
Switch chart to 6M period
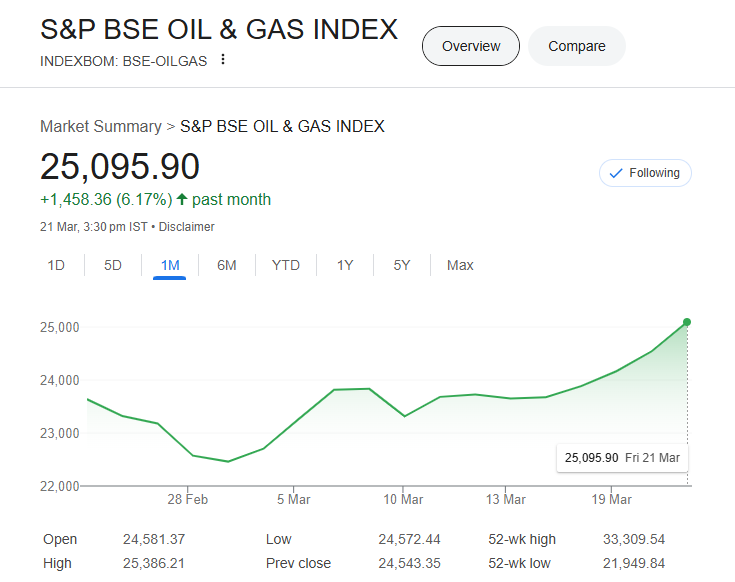click(x=227, y=265)
